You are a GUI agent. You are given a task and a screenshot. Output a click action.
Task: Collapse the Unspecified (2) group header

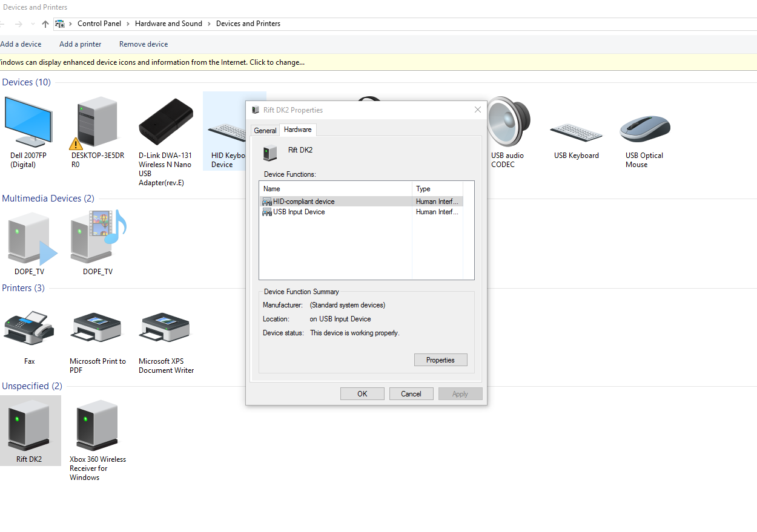pyautogui.click(x=32, y=386)
